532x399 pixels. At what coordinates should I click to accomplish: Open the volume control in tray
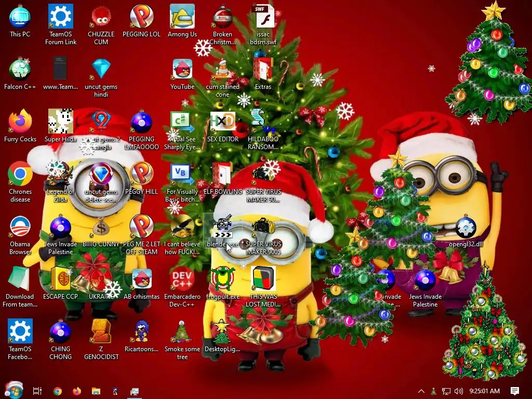[459, 391]
